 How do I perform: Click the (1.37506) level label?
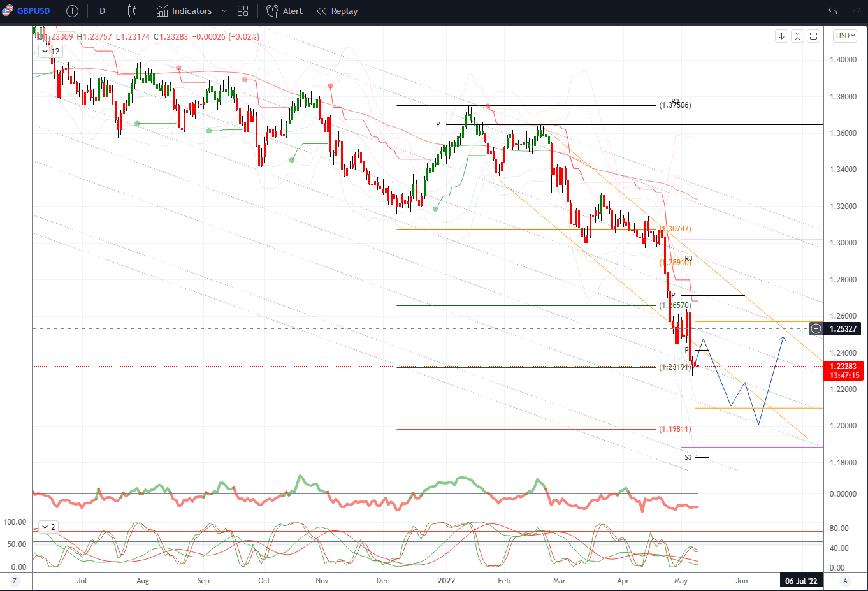coord(675,105)
